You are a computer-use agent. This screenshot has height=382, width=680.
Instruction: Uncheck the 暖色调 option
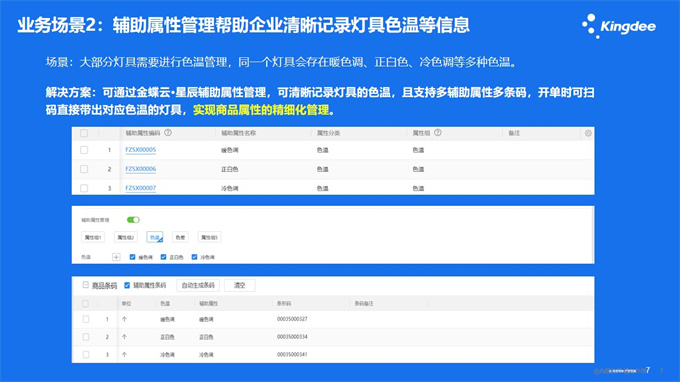pyautogui.click(x=133, y=257)
